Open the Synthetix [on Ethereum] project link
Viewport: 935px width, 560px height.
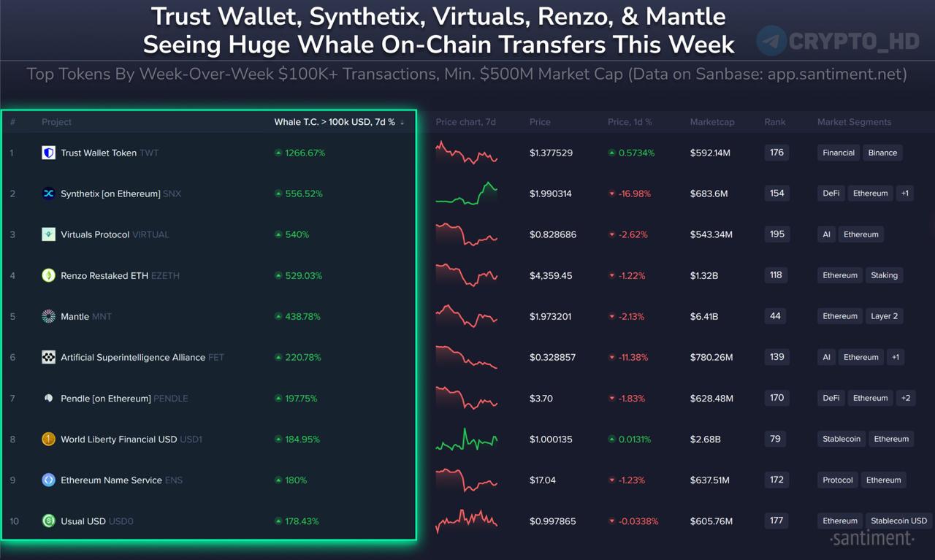[110, 193]
